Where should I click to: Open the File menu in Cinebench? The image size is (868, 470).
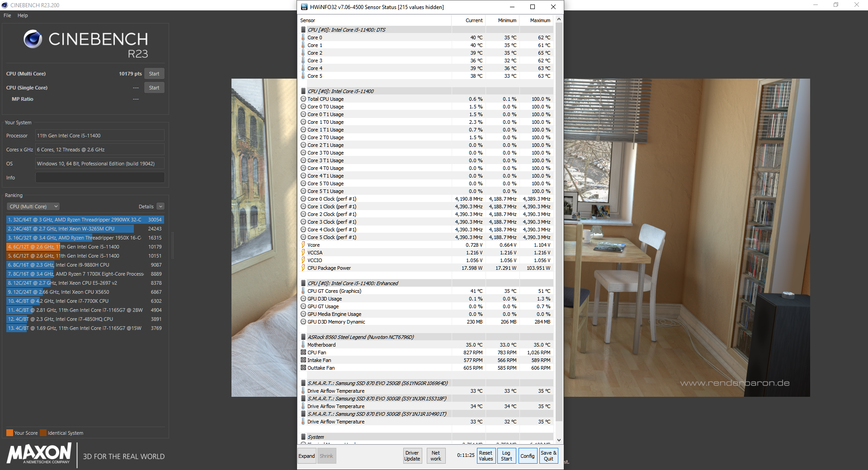[7, 15]
